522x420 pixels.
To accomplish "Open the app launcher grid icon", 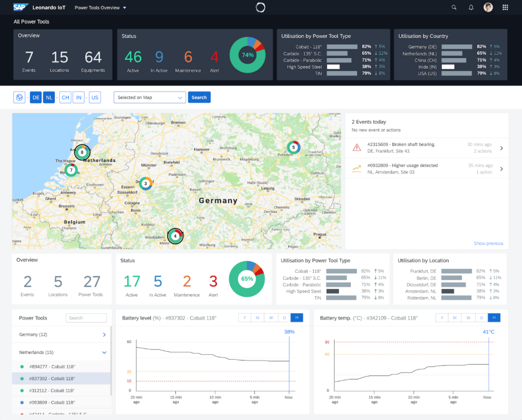I will click(505, 7).
